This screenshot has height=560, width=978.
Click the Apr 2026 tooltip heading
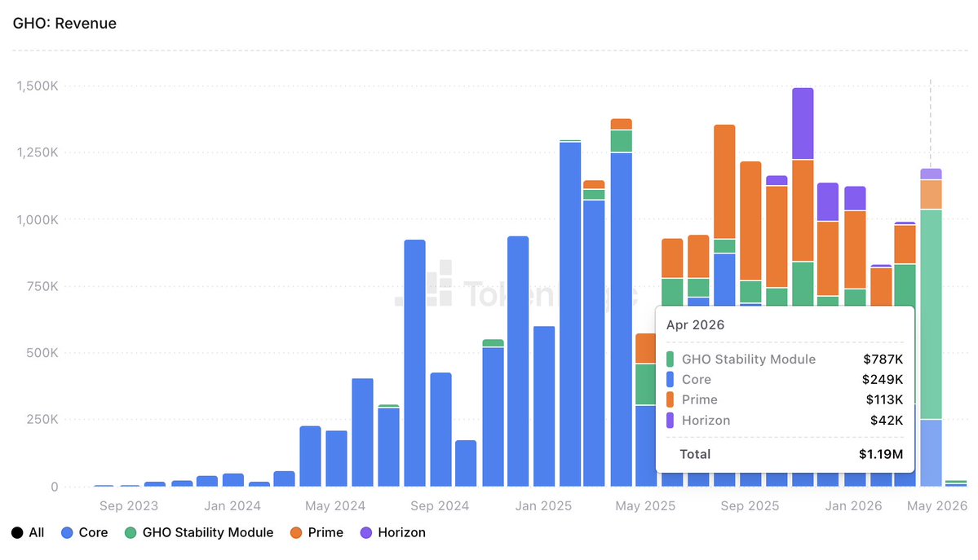695,325
